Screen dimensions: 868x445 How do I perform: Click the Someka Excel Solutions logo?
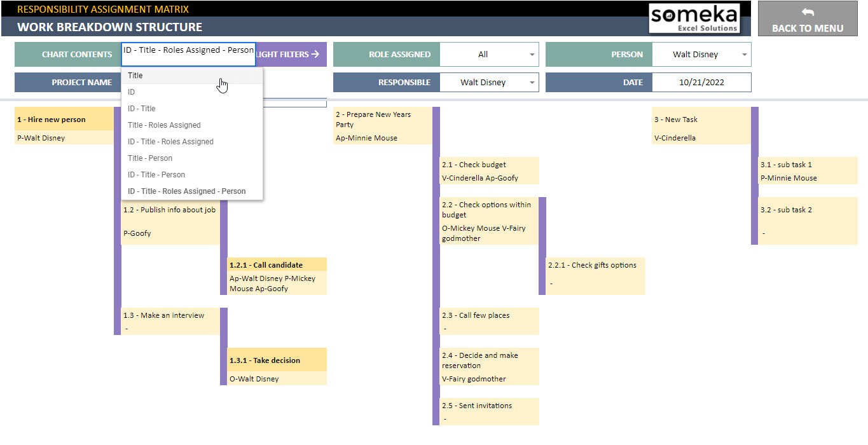(694, 18)
